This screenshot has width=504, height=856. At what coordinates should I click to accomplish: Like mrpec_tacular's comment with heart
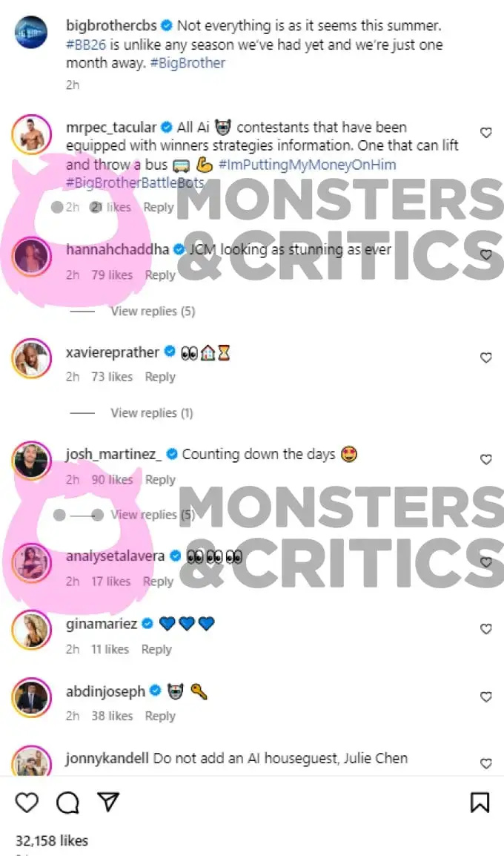pos(485,133)
